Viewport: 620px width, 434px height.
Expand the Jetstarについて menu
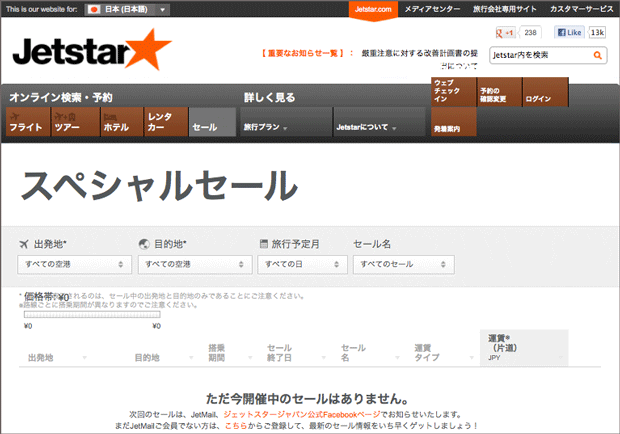point(380,122)
